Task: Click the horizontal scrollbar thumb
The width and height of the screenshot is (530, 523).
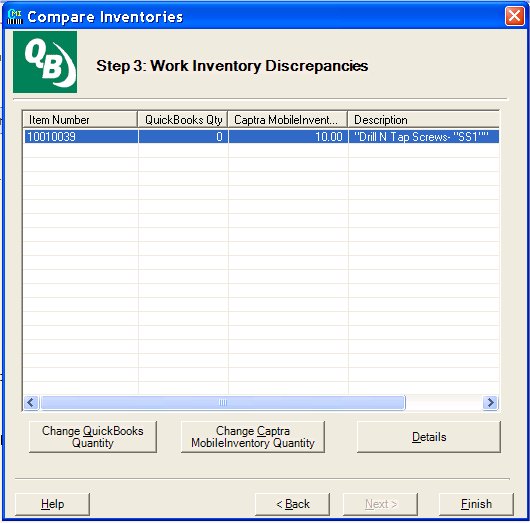Action: point(222,402)
